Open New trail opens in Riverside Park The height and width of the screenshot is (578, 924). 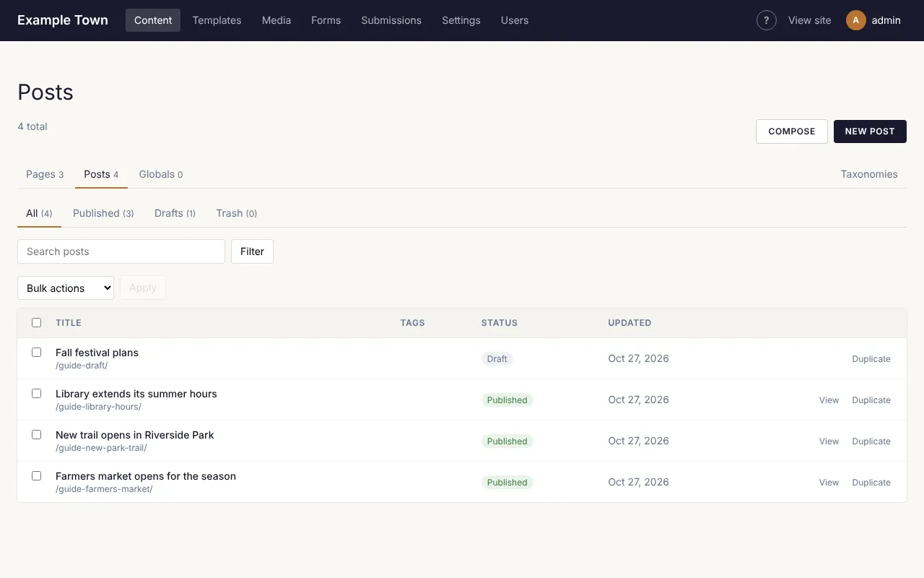pos(135,435)
